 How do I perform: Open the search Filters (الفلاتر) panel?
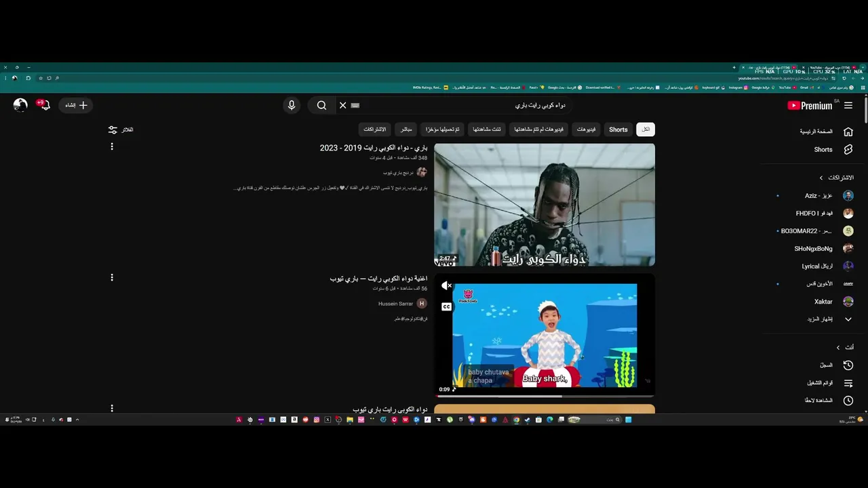[121, 129]
